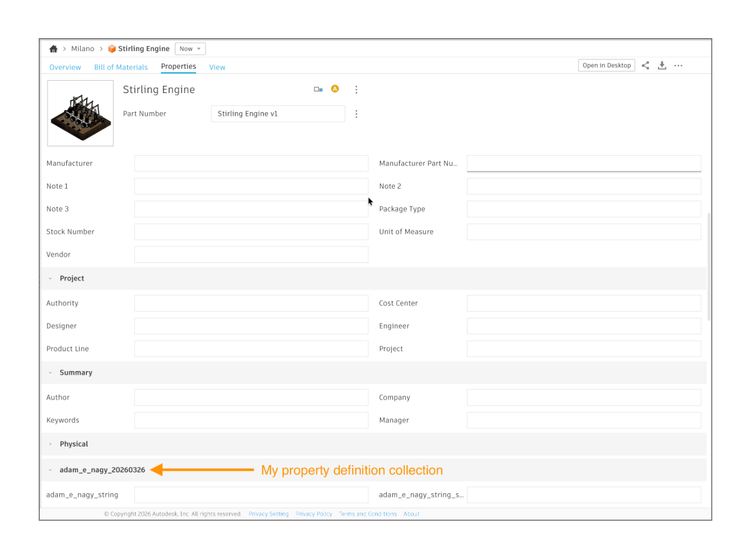The height and width of the screenshot is (560, 751).
Task: Collapse the adam_e_nagy_20260326 section
Action: 50,470
